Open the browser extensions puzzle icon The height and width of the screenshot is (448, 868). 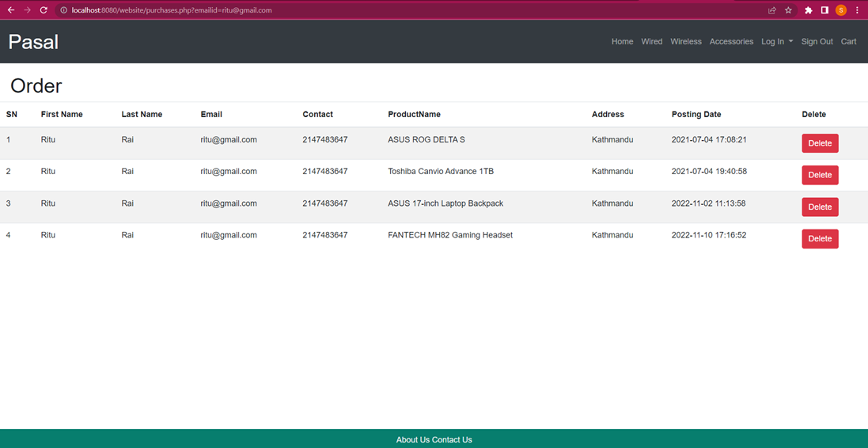[x=808, y=10]
